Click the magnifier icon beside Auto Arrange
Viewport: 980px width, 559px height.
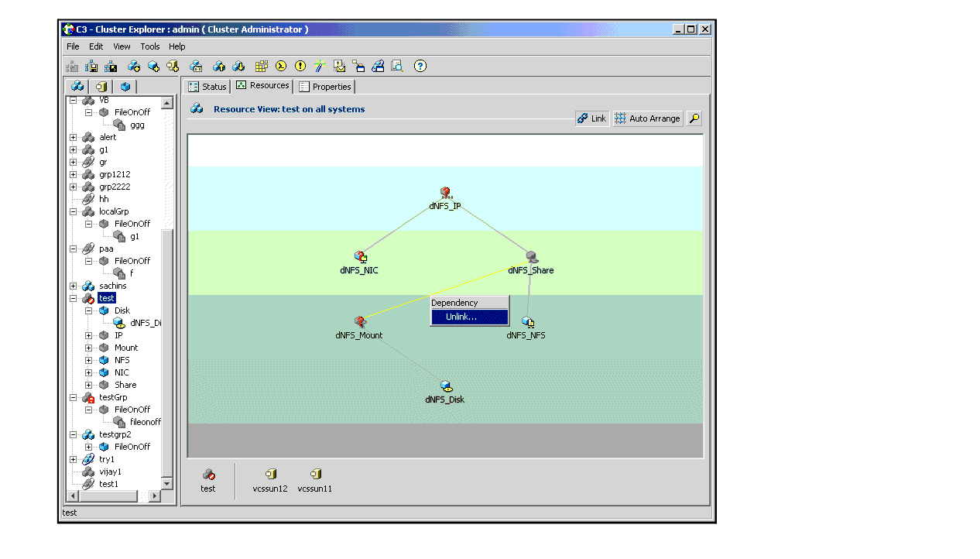point(694,118)
